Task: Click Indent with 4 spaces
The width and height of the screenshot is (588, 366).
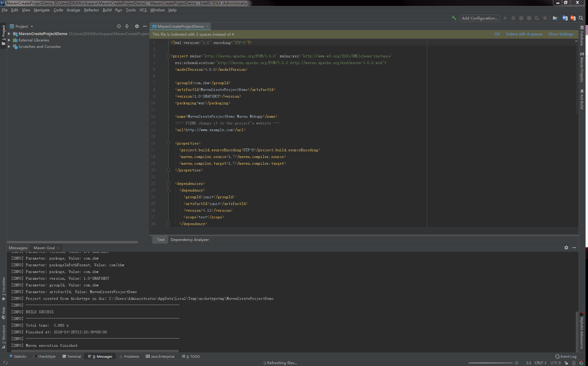Action: 524,34
